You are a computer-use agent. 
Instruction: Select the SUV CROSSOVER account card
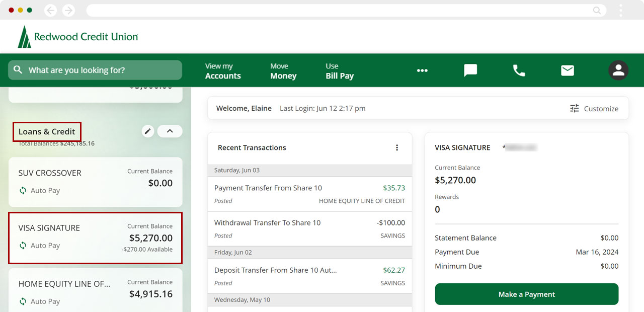point(96,182)
